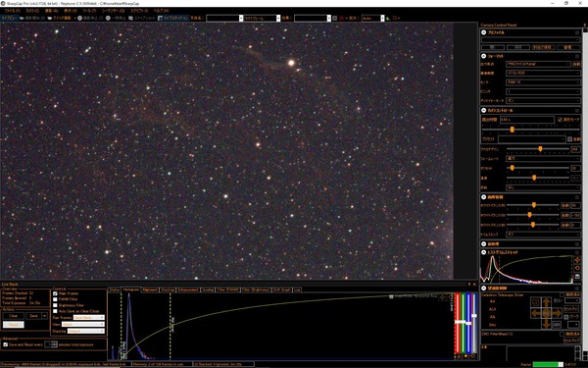Pause capture with the toolbar pause button
588x368 pixels.
tap(116, 18)
